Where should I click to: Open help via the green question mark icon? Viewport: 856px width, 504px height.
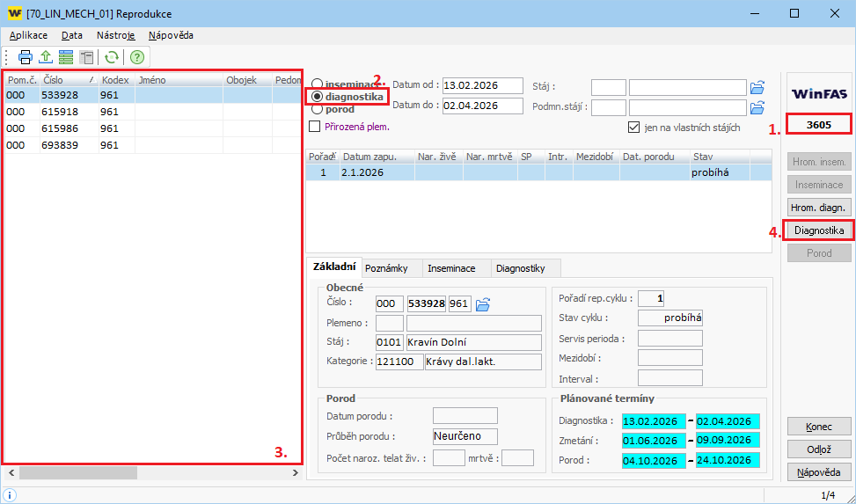coord(137,57)
